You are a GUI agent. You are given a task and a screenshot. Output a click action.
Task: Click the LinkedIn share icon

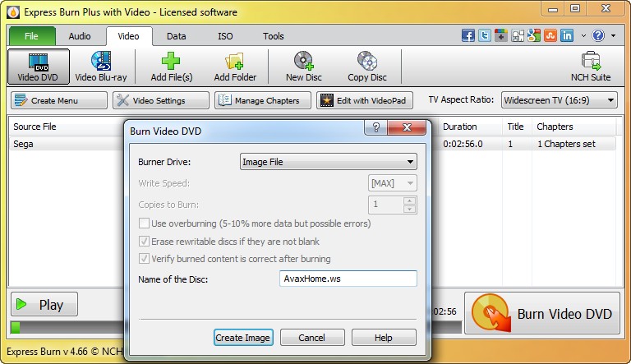coord(567,36)
